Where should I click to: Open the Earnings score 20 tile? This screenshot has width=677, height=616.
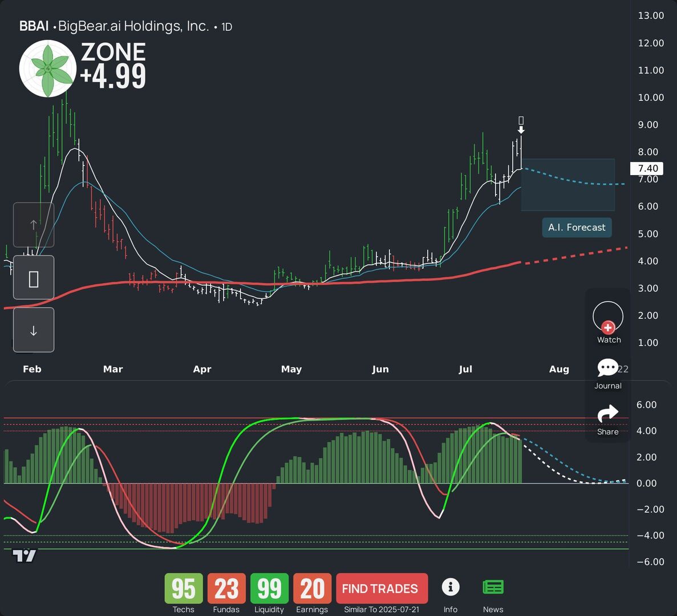click(312, 589)
